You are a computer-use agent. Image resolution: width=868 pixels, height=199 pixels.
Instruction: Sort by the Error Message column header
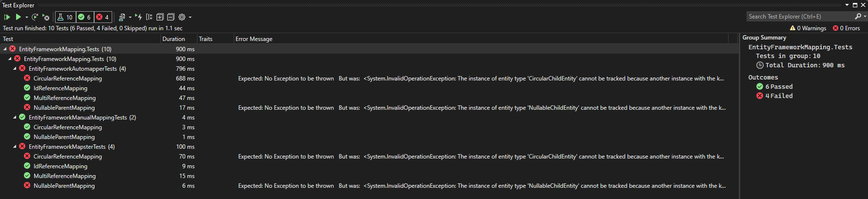(x=481, y=39)
